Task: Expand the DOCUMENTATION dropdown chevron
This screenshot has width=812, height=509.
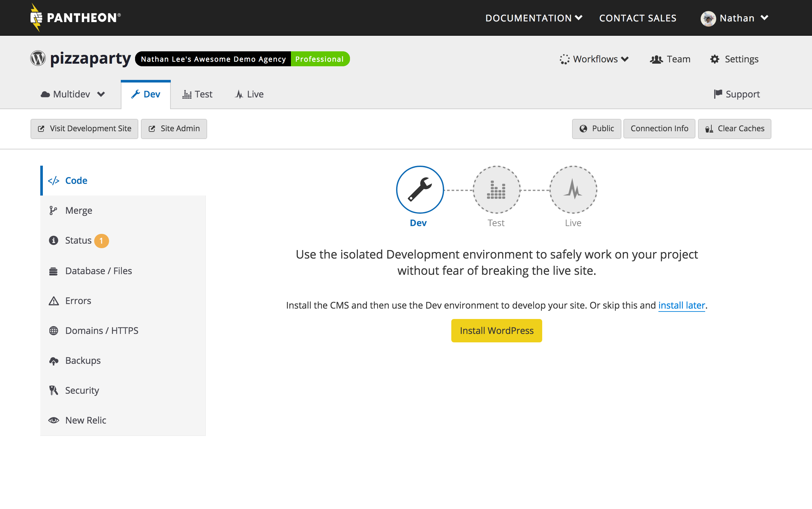Action: click(x=579, y=18)
